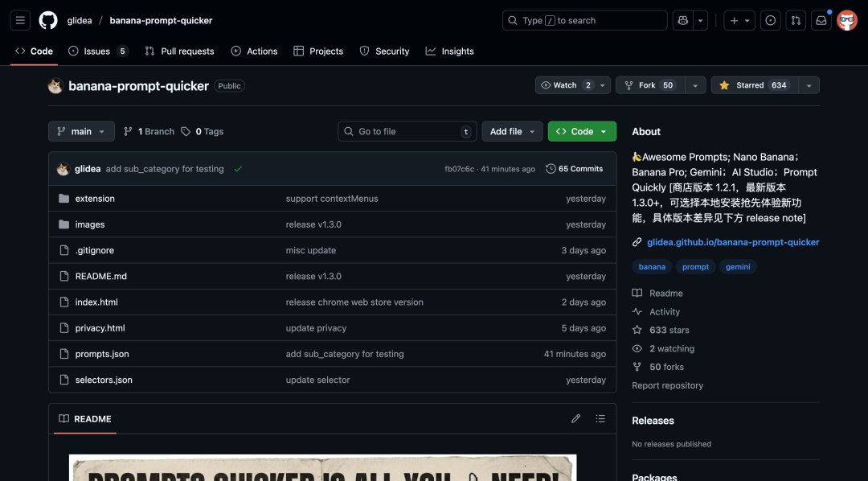Open the selectors.json file
Viewport: 868px width, 481px height.
click(x=104, y=380)
